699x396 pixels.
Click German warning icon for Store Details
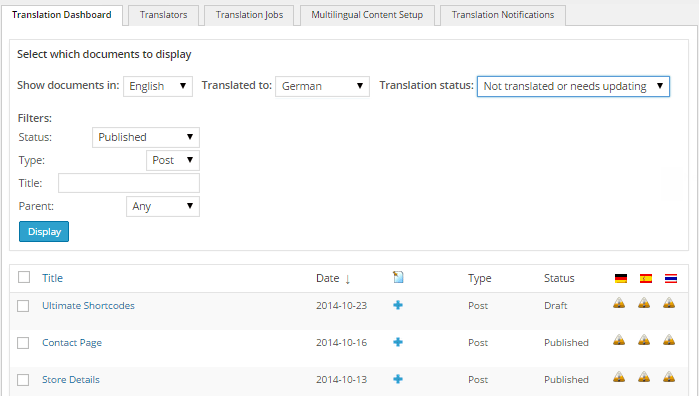coord(619,377)
